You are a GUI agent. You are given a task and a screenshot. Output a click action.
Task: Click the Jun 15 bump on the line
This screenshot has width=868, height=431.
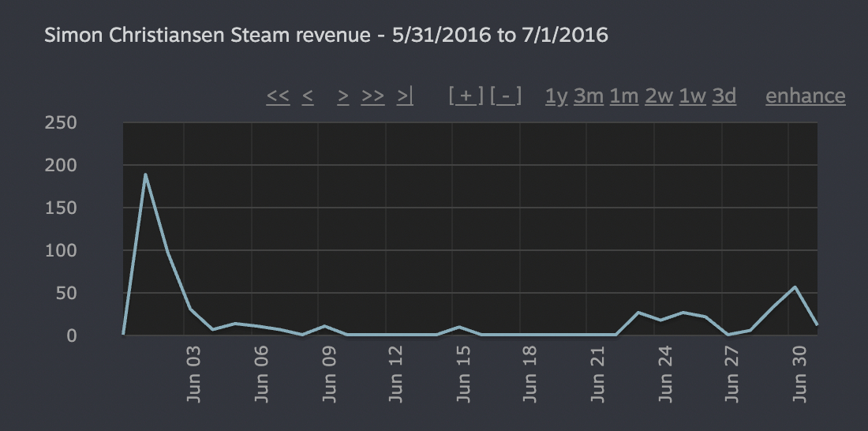click(459, 327)
